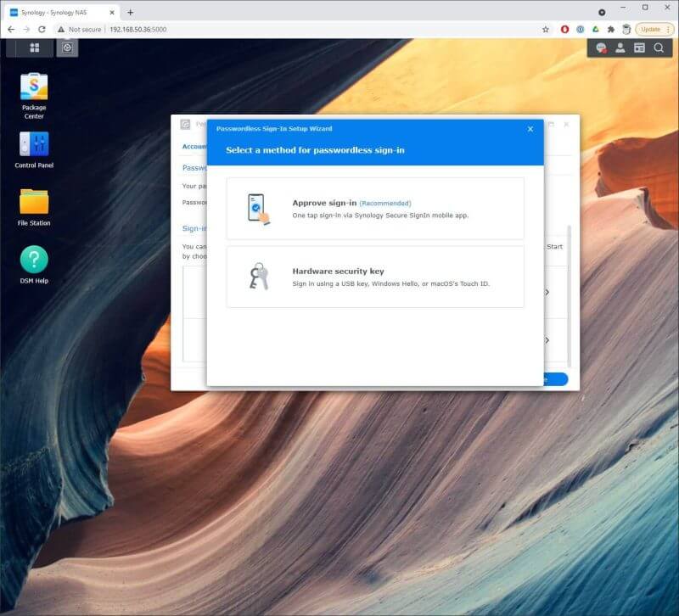Select the Hardware security key method

[373, 277]
